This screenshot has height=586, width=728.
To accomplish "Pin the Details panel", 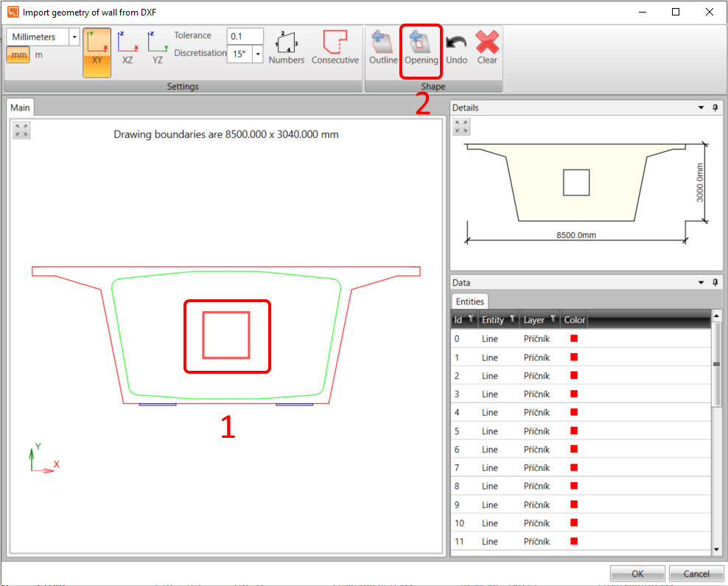I will 715,108.
